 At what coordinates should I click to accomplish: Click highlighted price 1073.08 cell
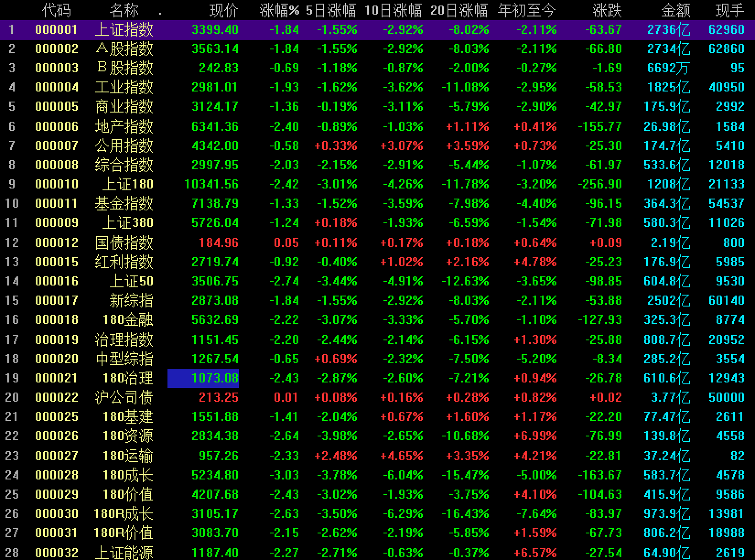203,378
